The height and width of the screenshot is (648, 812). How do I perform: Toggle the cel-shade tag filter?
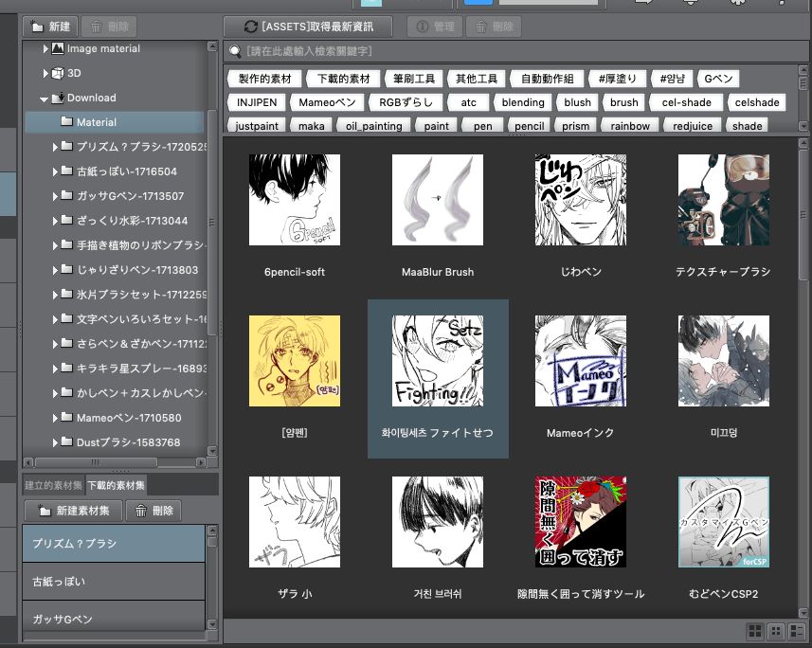[x=688, y=102]
